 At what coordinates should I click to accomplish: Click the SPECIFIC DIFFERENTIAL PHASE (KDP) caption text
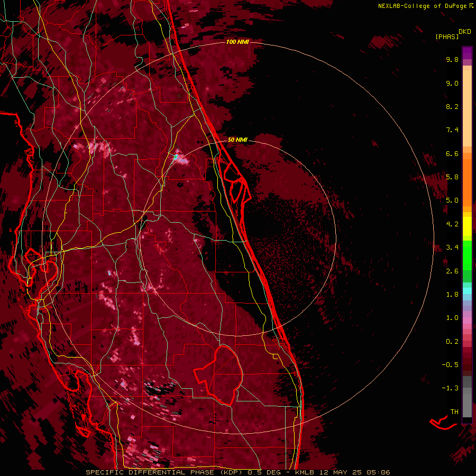(x=165, y=472)
